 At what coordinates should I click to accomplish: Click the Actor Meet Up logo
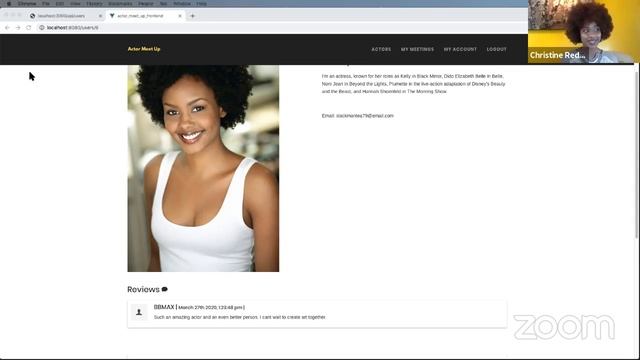coord(144,49)
